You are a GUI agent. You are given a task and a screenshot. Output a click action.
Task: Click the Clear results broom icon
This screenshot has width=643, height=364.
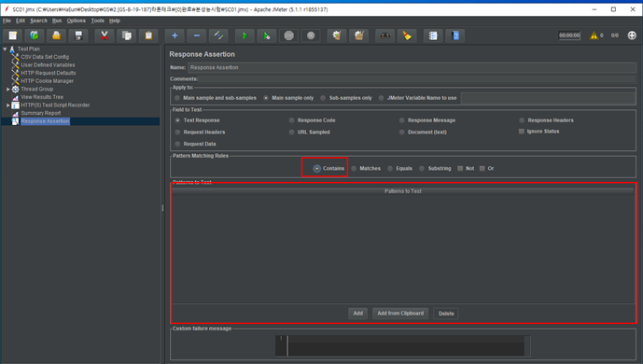(337, 35)
